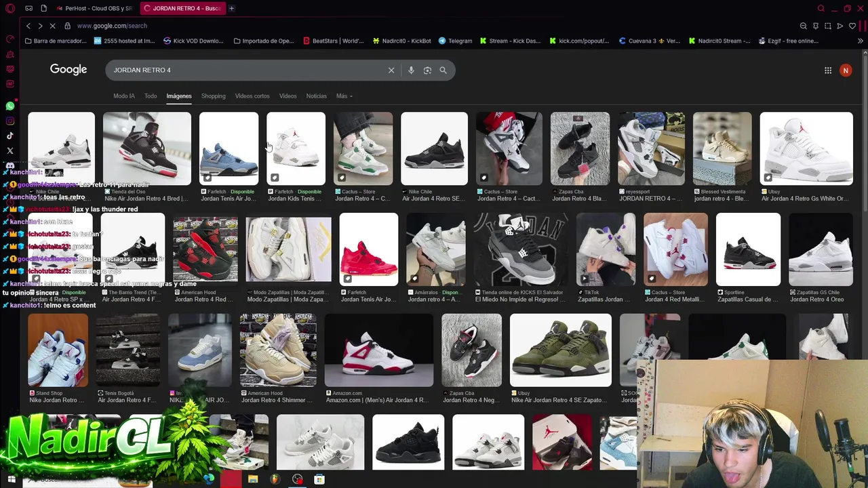Open Google account avatar N
This screenshot has height=488, width=868.
coord(846,70)
